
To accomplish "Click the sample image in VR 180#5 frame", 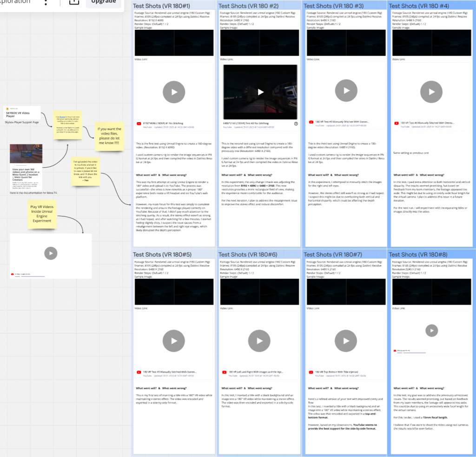I will [174, 292].
